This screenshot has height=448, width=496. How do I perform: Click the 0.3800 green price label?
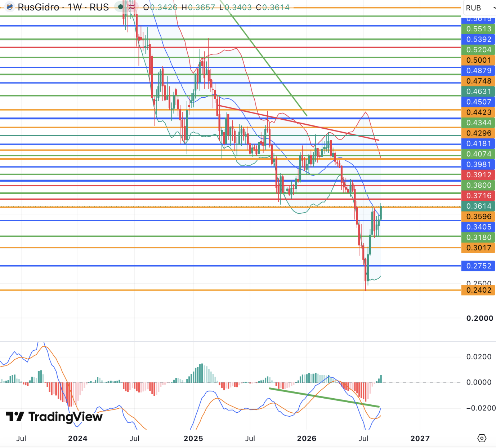coord(479,186)
